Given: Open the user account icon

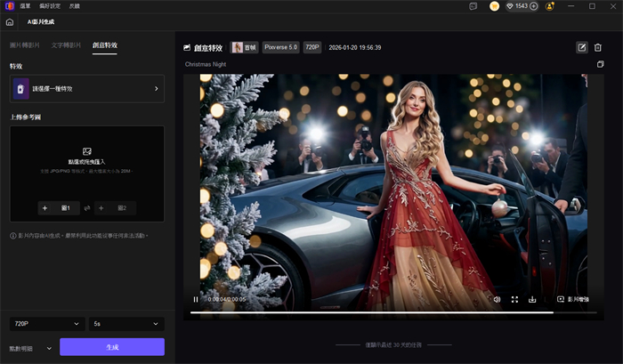Looking at the screenshot, I should [551, 6].
